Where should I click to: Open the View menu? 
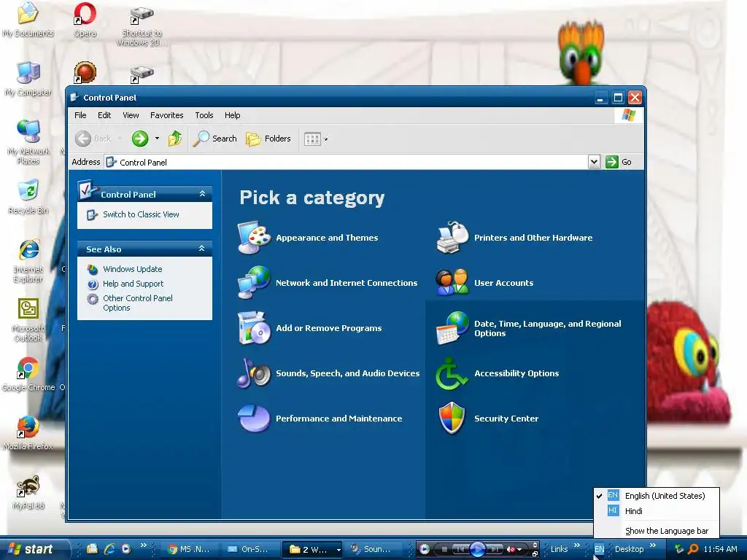[x=131, y=115]
